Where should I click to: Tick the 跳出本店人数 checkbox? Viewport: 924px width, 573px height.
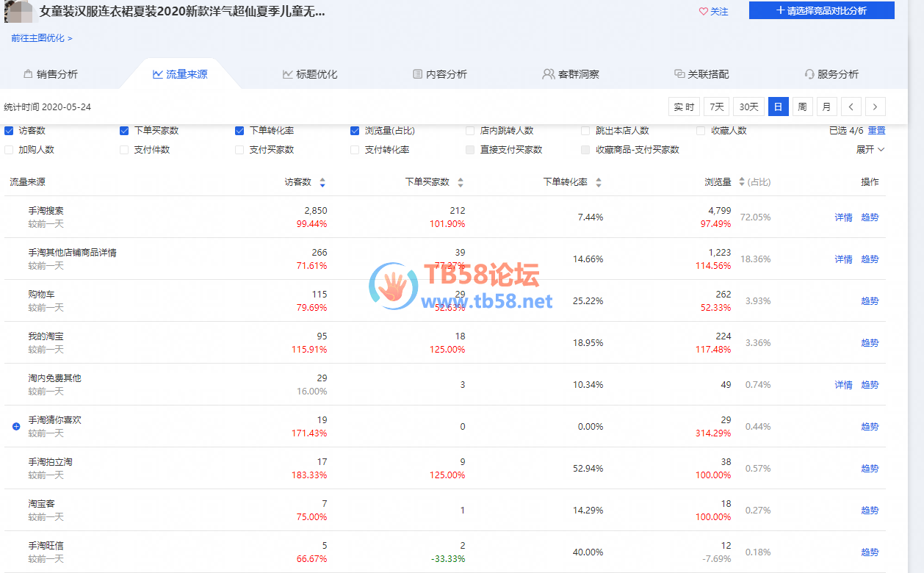(x=585, y=131)
